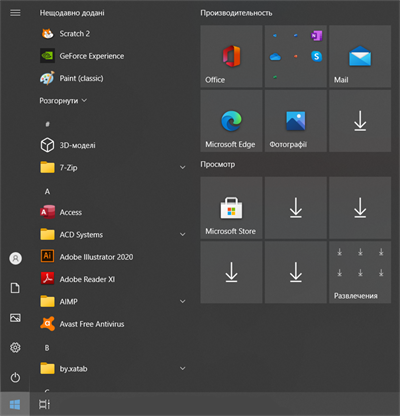Open Settings gear in the sidebar
This screenshot has width=400, height=416.
[x=15, y=348]
